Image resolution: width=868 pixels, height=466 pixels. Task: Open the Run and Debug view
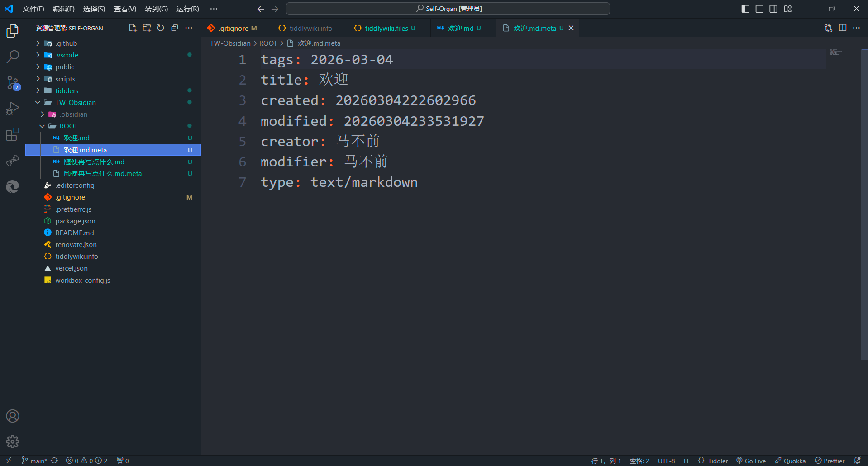click(12, 109)
